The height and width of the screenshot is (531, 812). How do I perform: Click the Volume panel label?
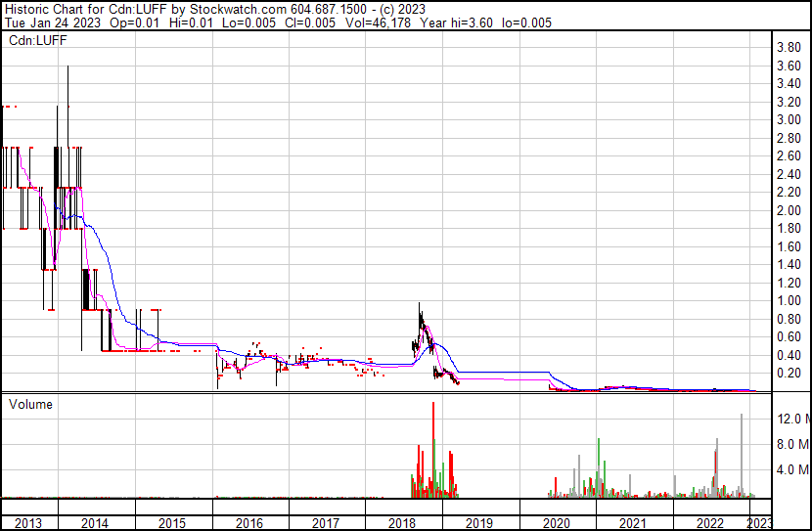pyautogui.click(x=30, y=404)
